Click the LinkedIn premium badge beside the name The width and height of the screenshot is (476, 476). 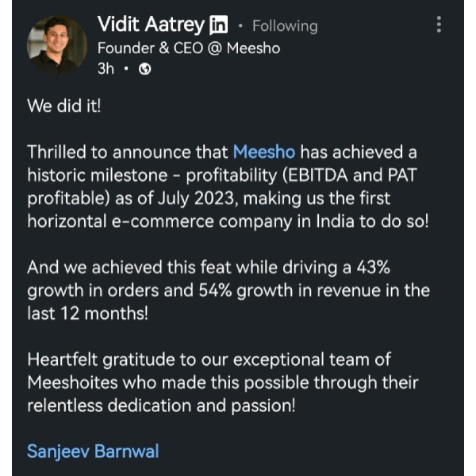pos(218,26)
